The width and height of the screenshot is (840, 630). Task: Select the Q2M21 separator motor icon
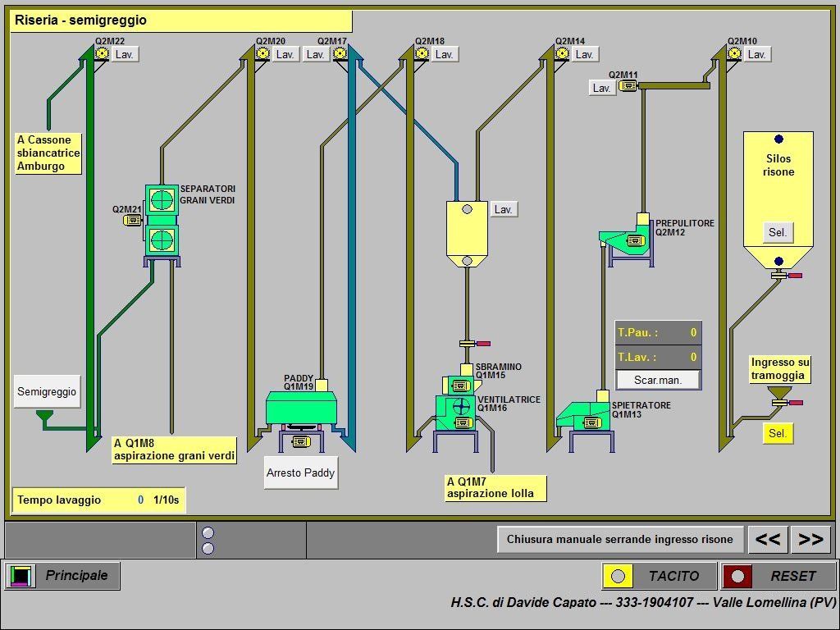point(132,220)
